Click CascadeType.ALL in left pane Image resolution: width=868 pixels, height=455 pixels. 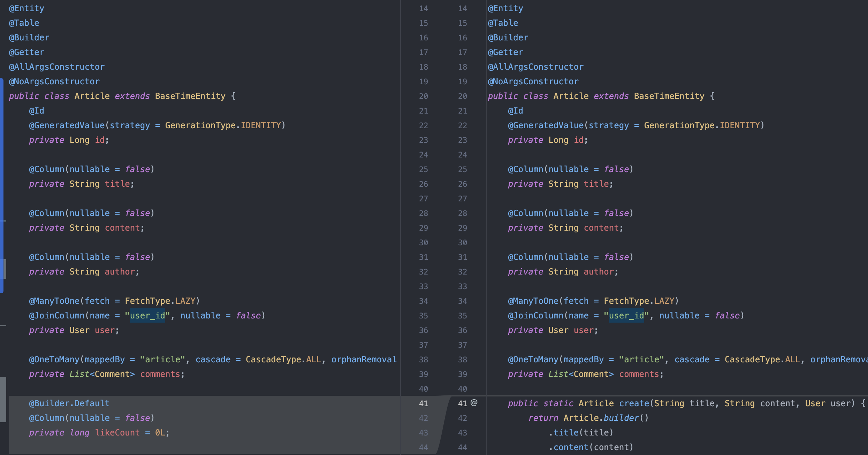pos(283,360)
